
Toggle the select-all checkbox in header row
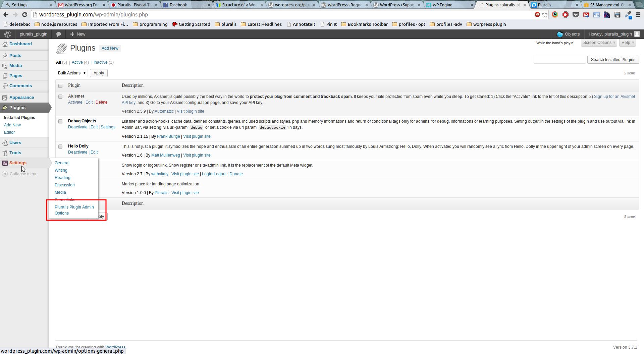pyautogui.click(x=60, y=86)
